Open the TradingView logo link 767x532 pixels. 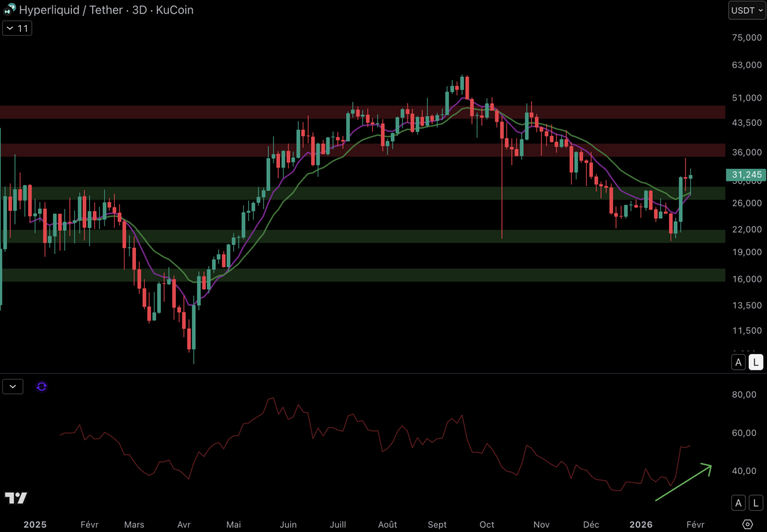[16, 498]
